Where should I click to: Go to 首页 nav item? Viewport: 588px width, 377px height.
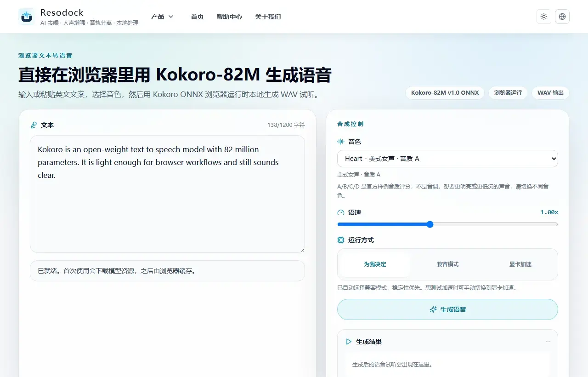[x=197, y=17]
